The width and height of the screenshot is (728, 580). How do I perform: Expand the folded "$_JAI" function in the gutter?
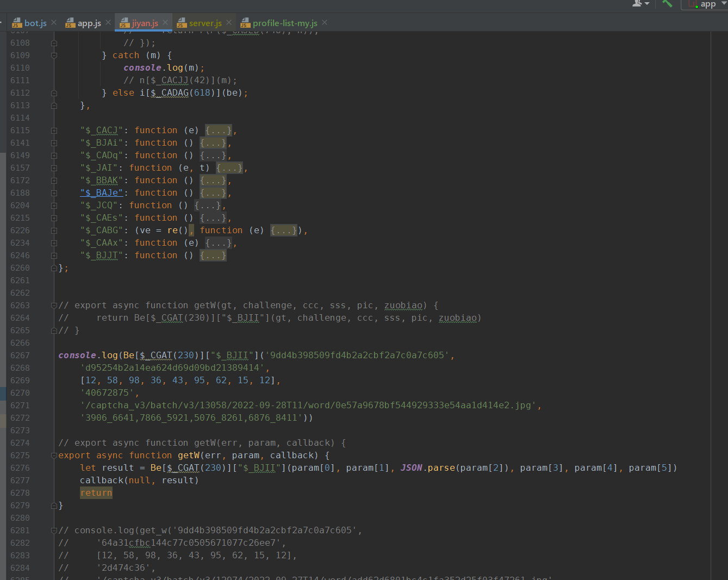54,168
